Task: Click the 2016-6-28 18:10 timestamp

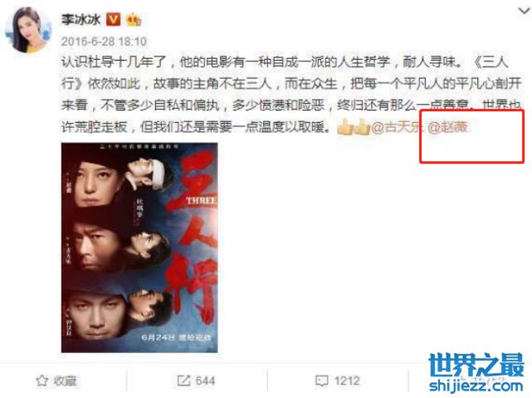Action: pos(104,42)
